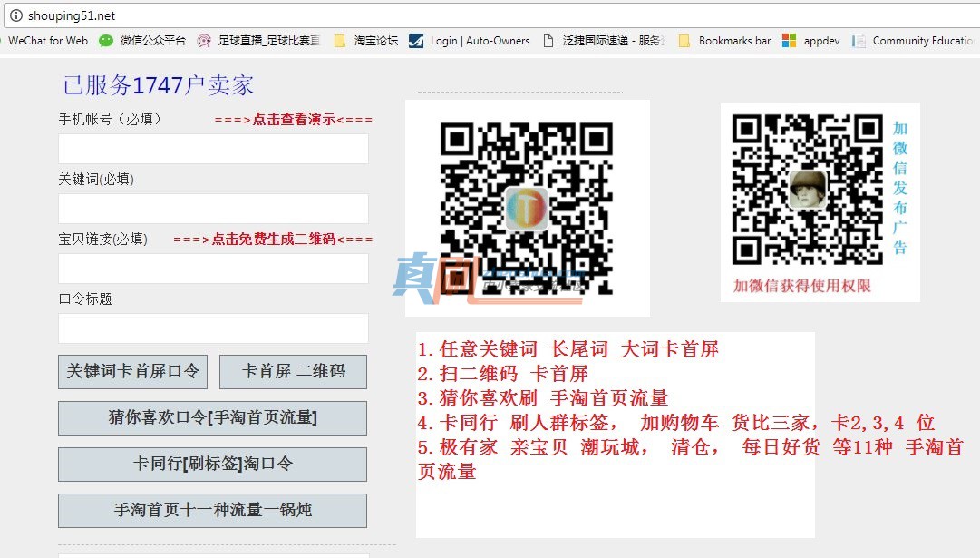
Task: Click the 宝贝链接(必填) label
Action: click(103, 239)
